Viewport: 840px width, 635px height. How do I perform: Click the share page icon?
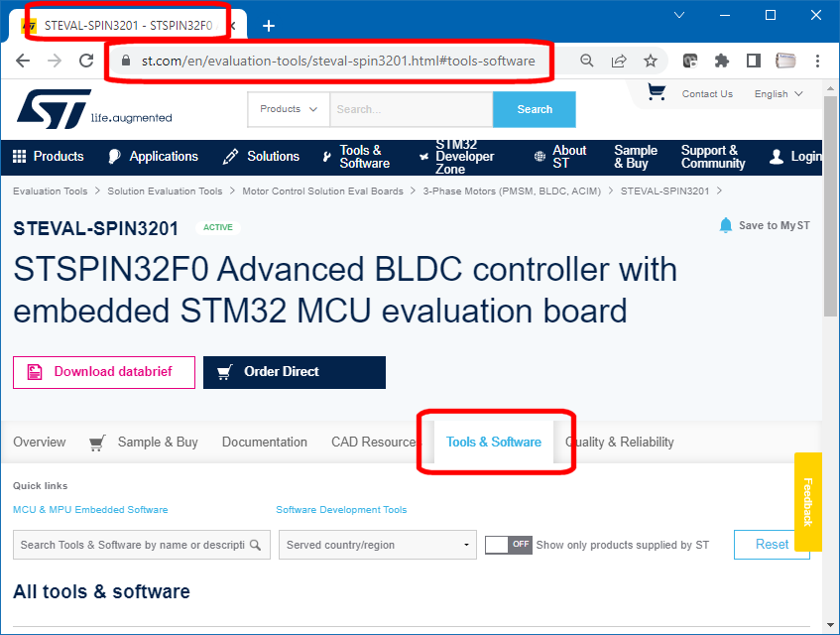pyautogui.click(x=619, y=61)
